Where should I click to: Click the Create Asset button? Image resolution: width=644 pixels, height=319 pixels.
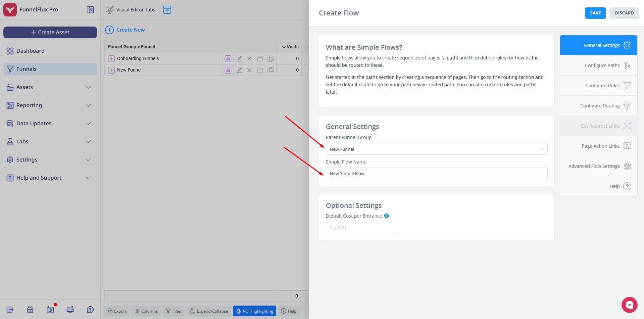coord(50,33)
